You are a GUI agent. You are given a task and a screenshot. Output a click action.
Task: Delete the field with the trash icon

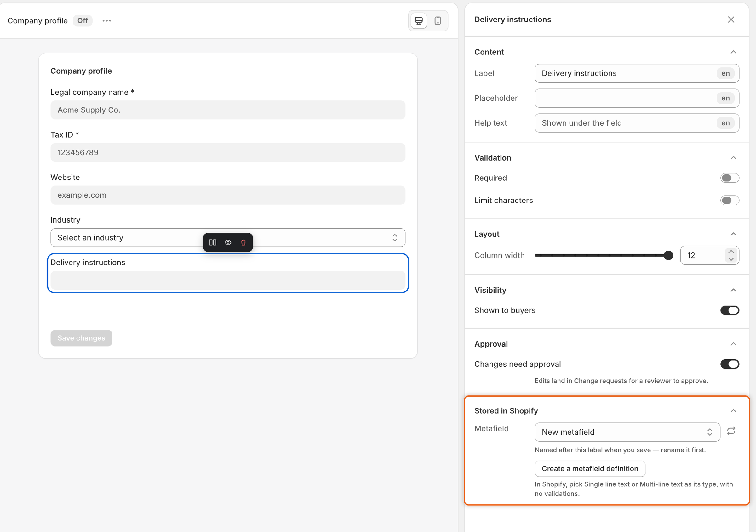[x=243, y=242]
